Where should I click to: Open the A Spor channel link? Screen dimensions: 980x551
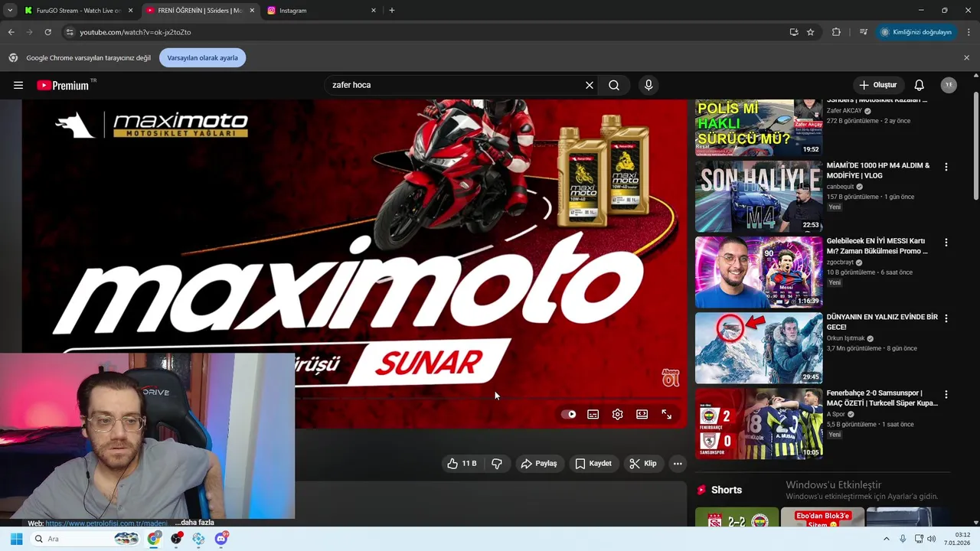(836, 414)
